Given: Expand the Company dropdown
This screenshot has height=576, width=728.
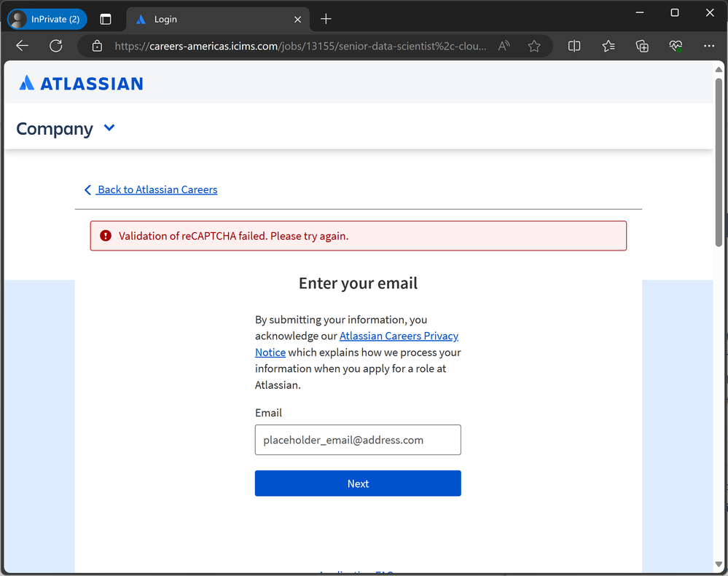Looking at the screenshot, I should click(66, 128).
